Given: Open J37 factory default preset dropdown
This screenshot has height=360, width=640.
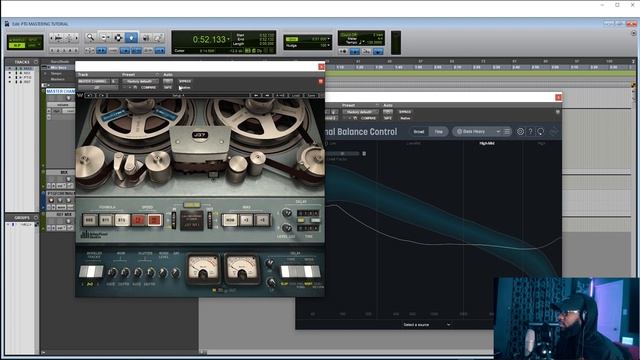Looking at the screenshot, I should coord(140,81).
